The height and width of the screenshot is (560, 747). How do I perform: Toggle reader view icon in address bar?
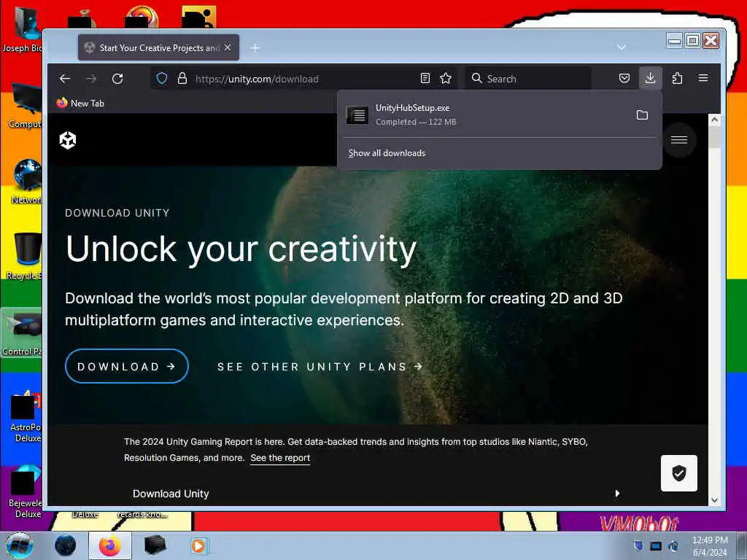click(x=425, y=78)
